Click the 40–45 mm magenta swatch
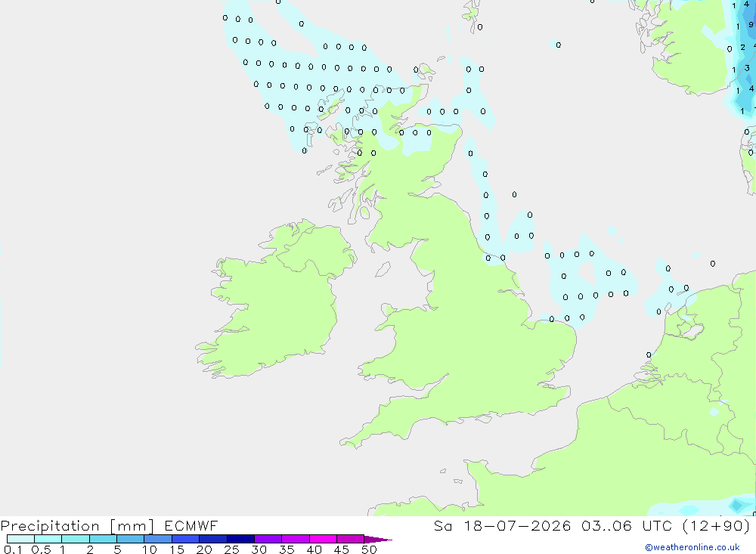This screenshot has height=554, width=756. click(x=323, y=539)
